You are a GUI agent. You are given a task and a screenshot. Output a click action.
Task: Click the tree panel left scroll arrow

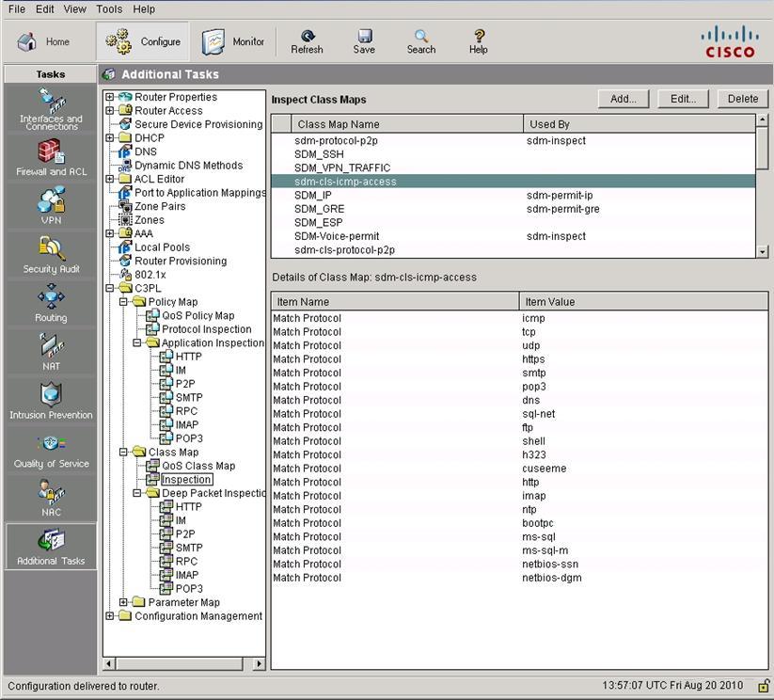(109, 664)
